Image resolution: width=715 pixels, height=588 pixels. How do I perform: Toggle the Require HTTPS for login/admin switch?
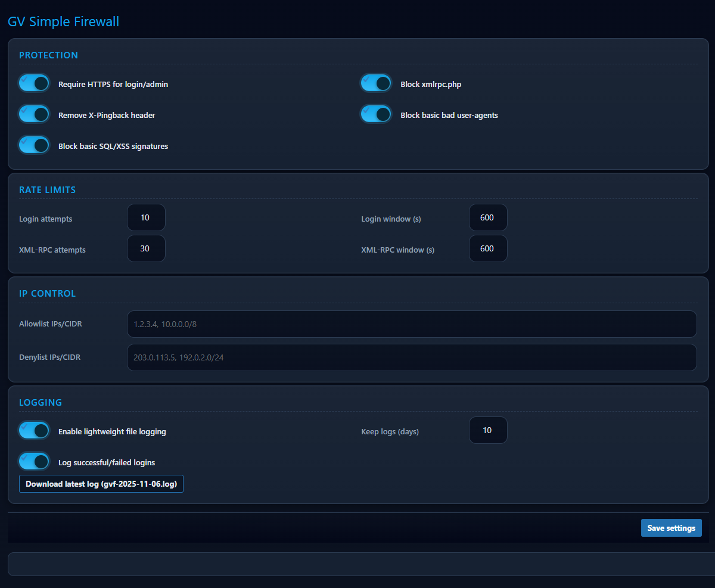click(x=34, y=83)
